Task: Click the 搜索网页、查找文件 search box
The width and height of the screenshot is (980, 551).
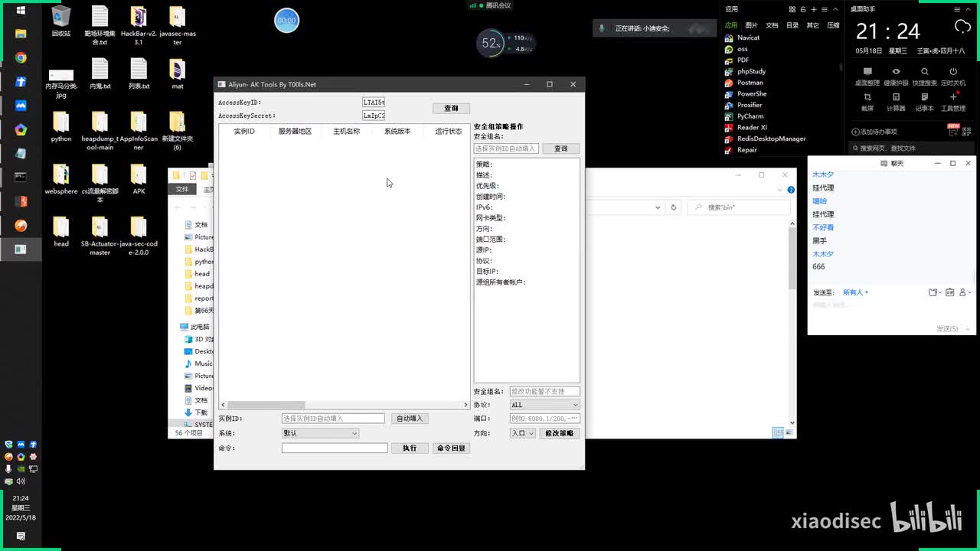Action: (x=911, y=148)
